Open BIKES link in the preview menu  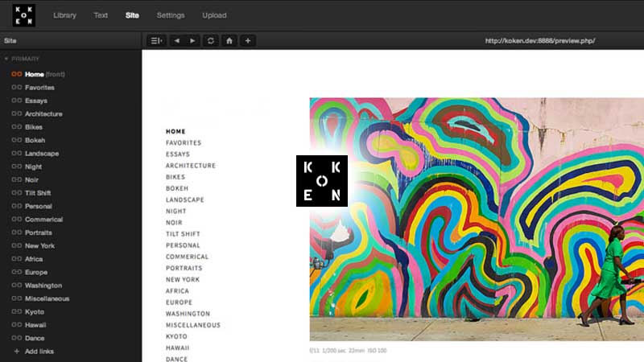(175, 177)
